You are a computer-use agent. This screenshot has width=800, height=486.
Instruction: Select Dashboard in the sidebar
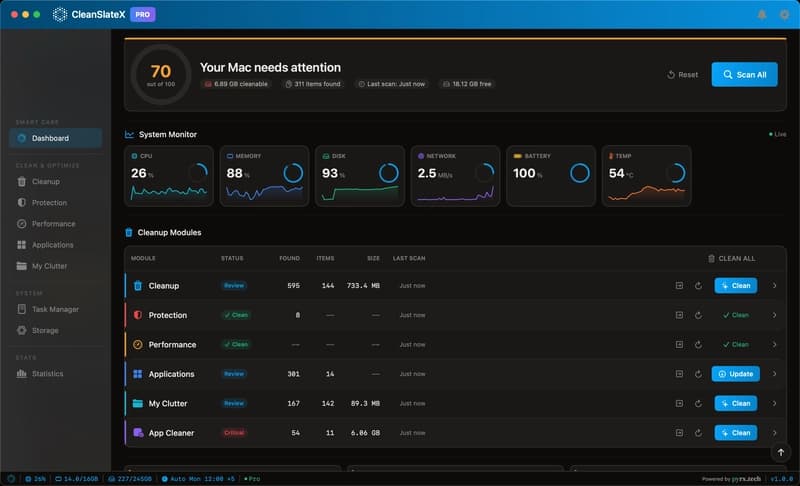[56, 138]
